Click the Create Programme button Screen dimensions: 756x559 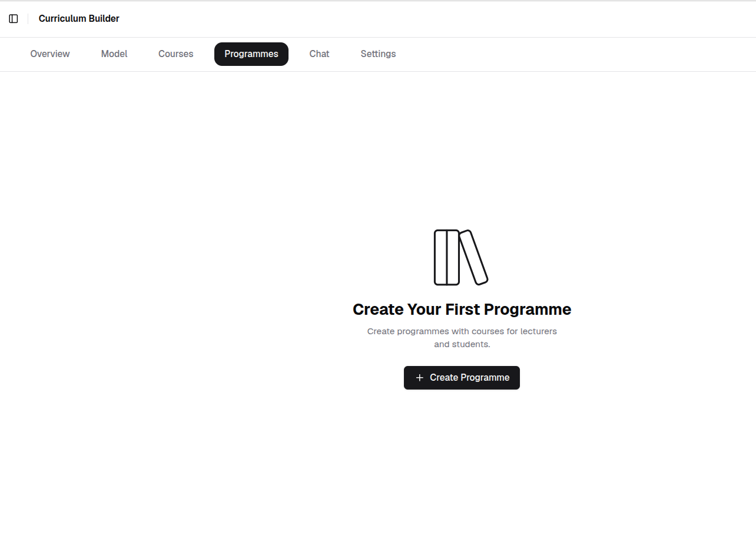462,378
